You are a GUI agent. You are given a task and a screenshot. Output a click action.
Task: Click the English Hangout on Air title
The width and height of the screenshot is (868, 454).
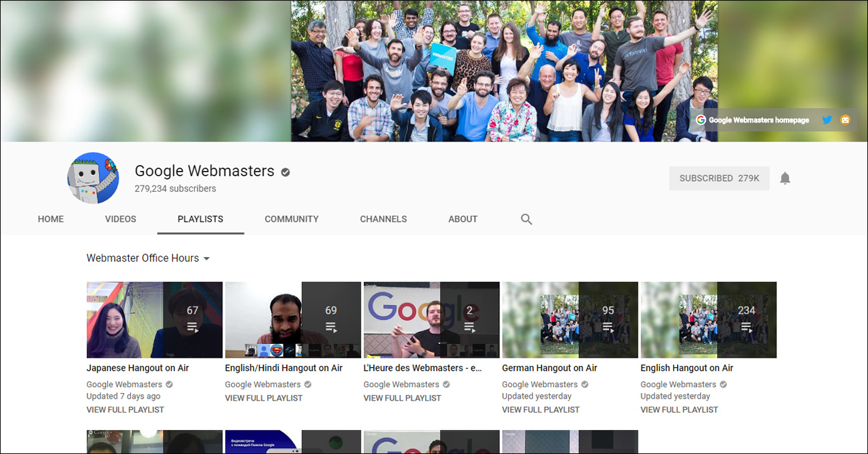coord(687,368)
